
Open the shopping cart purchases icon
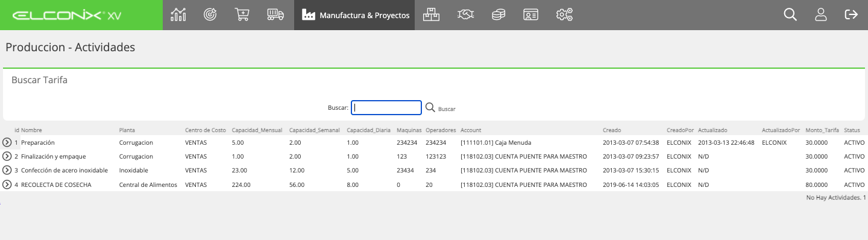coord(242,15)
